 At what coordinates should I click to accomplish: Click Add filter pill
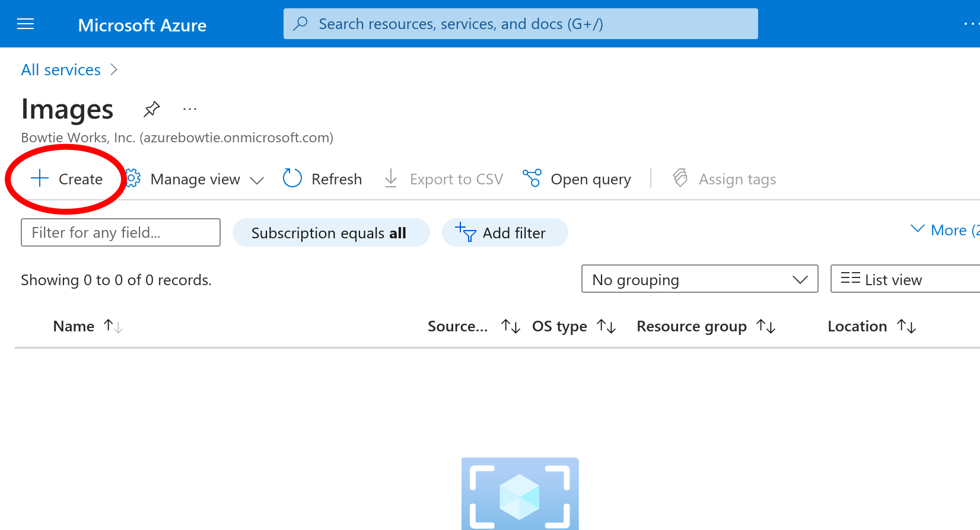[505, 232]
